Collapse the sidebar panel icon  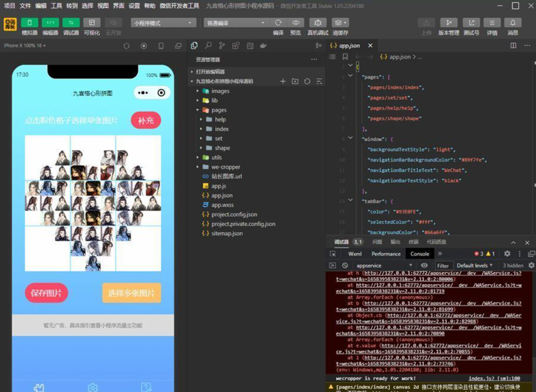pos(318,46)
